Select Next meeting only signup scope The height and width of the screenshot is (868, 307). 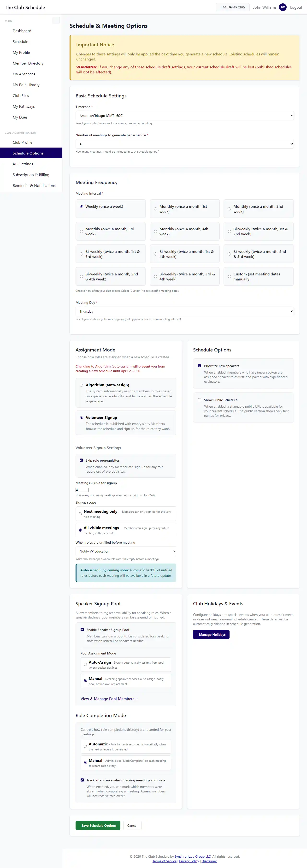[80, 513]
